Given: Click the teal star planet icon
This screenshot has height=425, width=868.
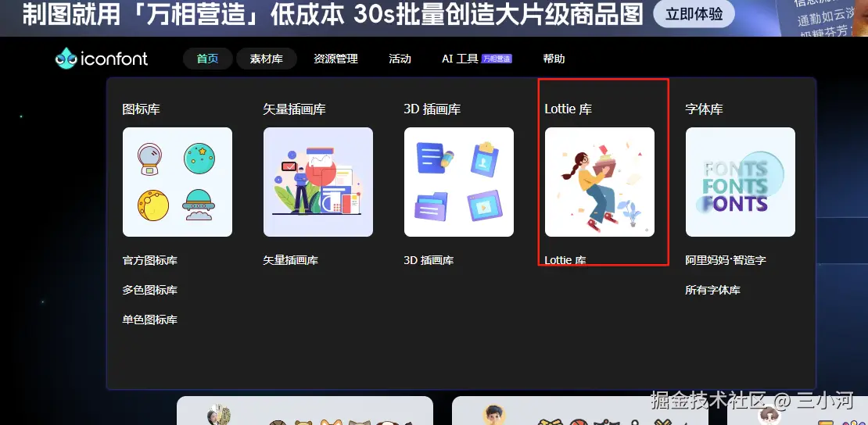Looking at the screenshot, I should (x=199, y=159).
